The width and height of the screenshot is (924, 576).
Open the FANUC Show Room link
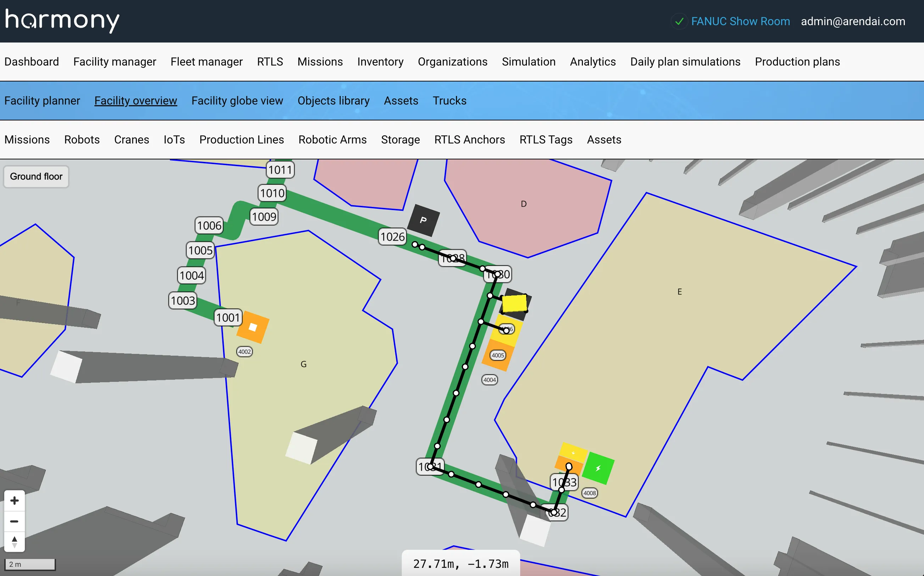(741, 21)
